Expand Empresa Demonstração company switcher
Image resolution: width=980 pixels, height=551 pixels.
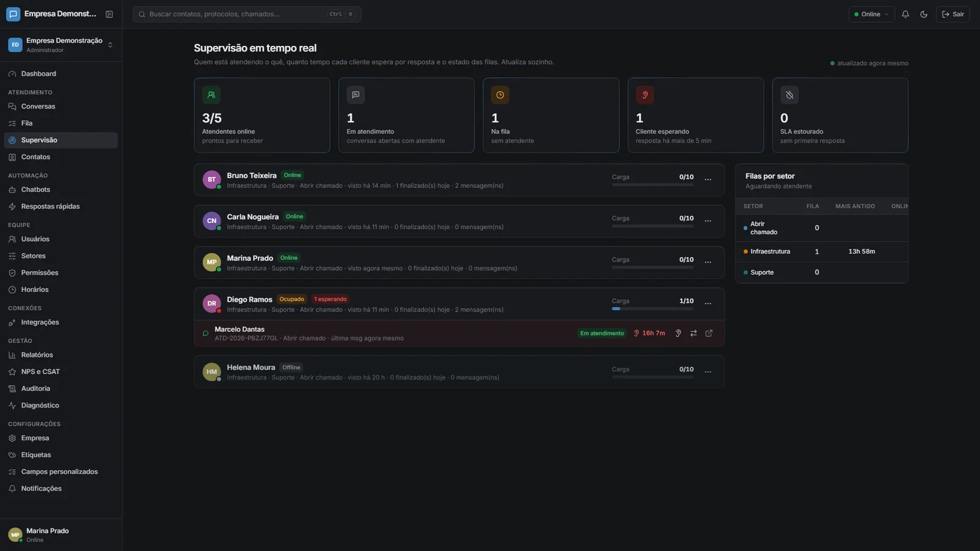[61, 45]
